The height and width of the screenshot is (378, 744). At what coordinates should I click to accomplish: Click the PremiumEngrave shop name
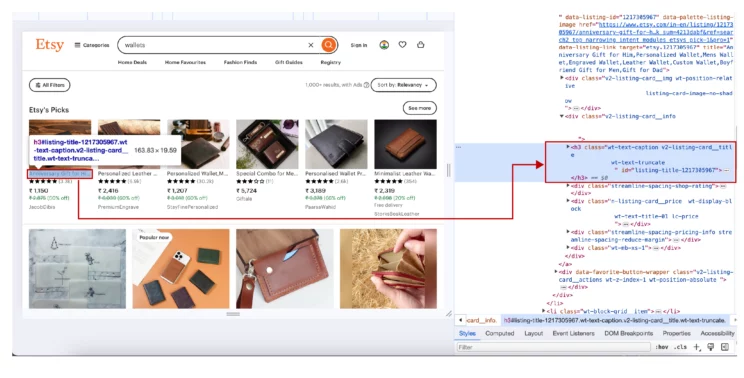pyautogui.click(x=118, y=207)
